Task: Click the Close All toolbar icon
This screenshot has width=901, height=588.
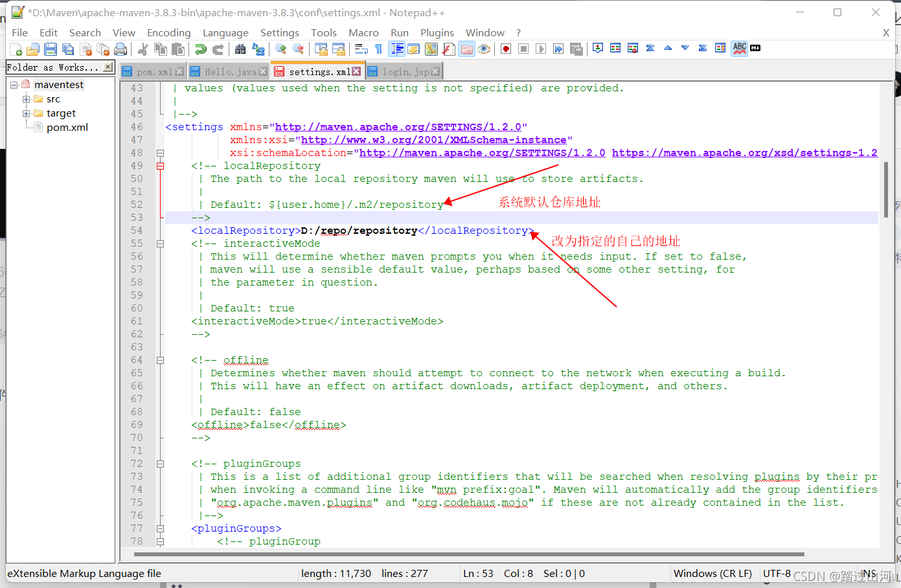Action: click(x=103, y=49)
